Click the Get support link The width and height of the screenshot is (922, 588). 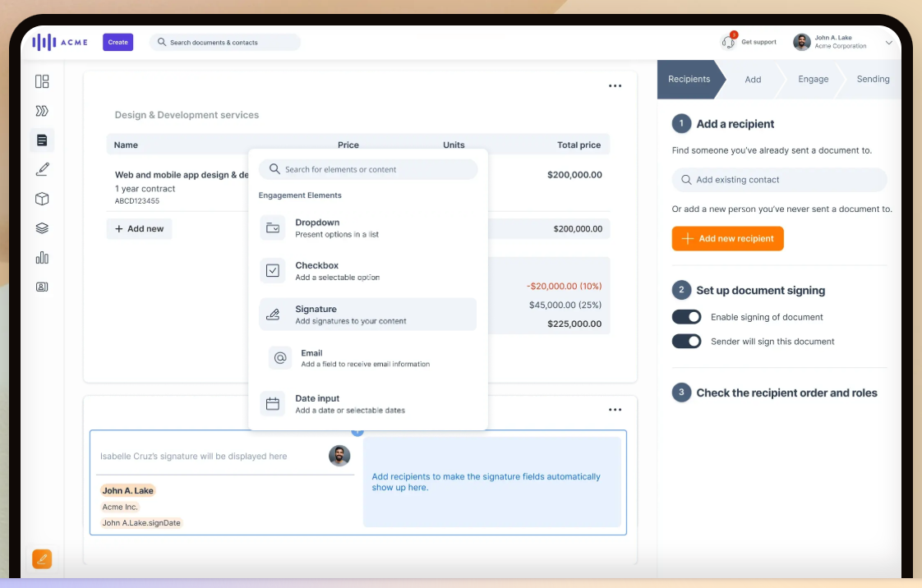coord(758,42)
